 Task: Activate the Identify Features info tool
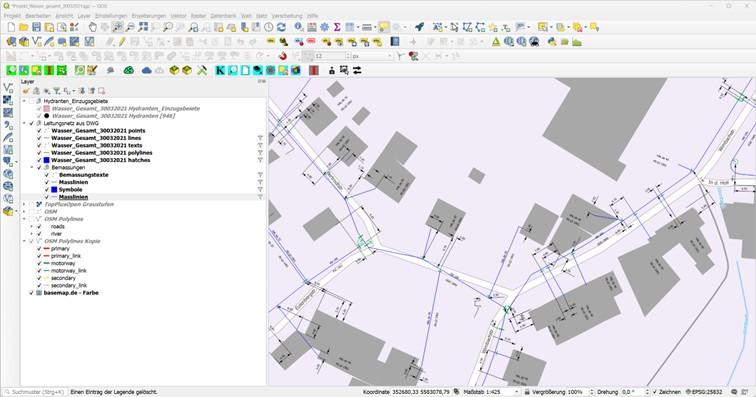(299, 27)
